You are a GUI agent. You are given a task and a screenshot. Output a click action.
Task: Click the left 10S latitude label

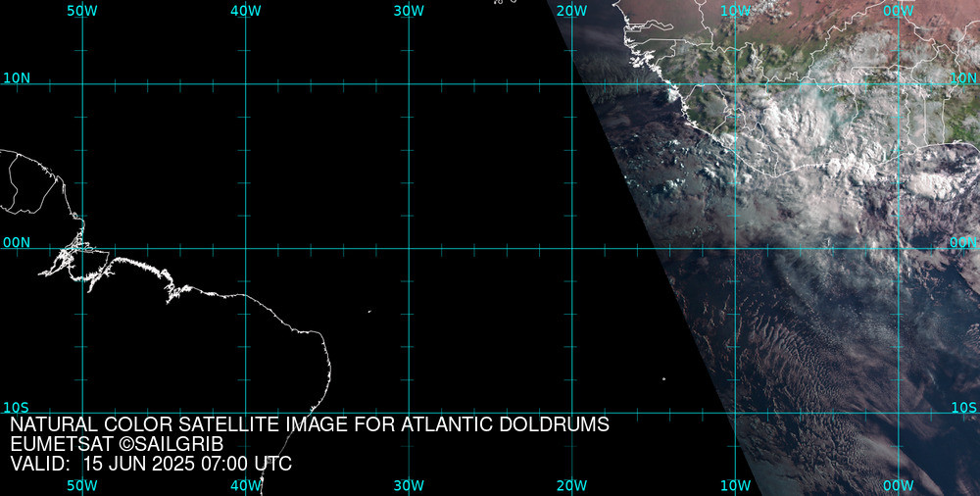click(17, 408)
